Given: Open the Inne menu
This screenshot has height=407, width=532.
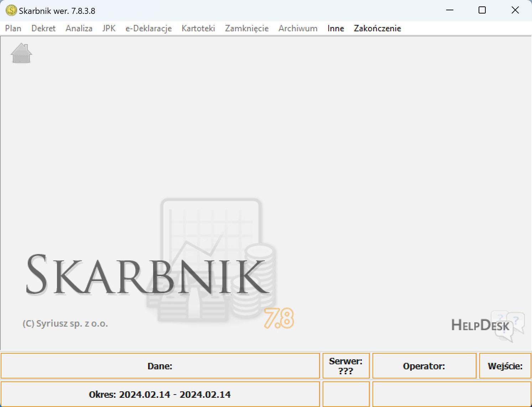Looking at the screenshot, I should pyautogui.click(x=336, y=28).
